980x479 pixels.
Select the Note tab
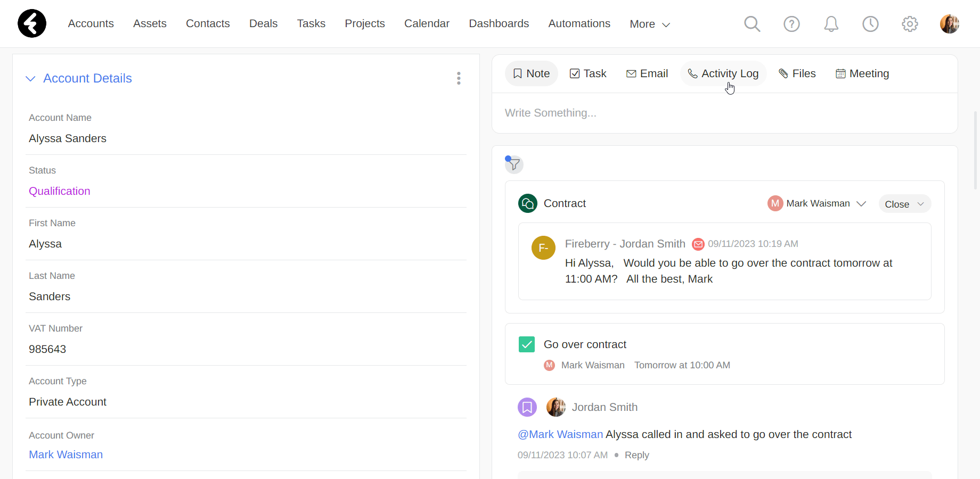[x=532, y=73]
